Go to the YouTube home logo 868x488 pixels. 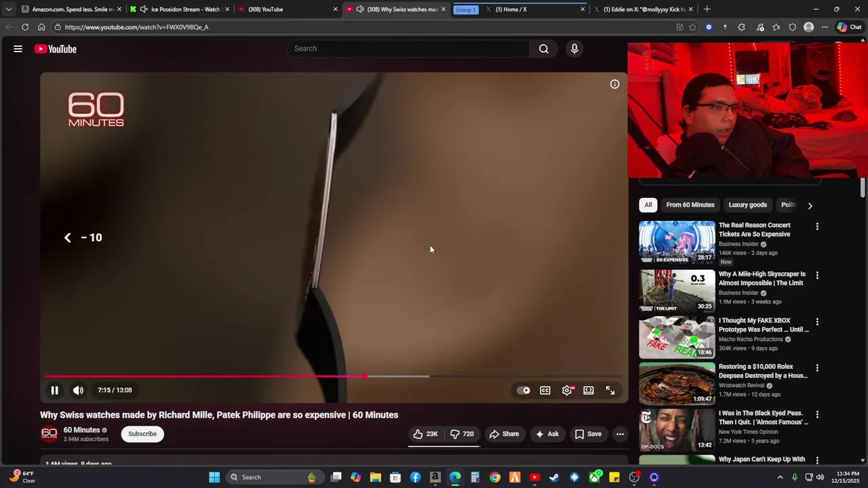[56, 49]
